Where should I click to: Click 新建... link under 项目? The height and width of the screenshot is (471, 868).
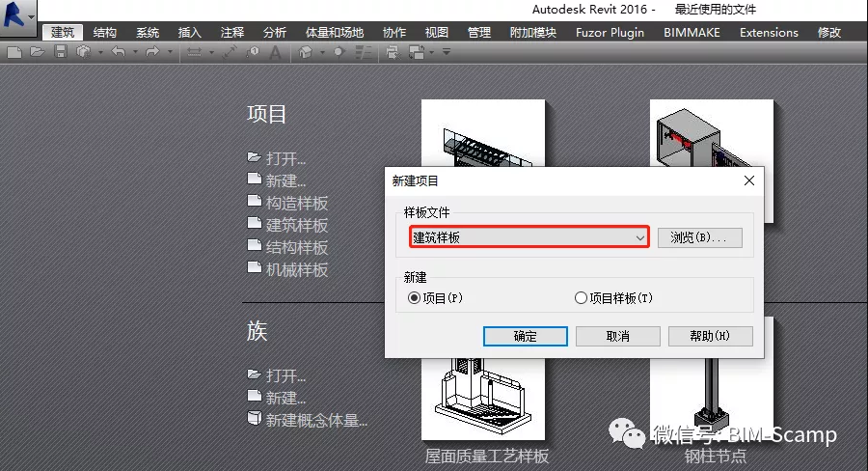pos(285,180)
